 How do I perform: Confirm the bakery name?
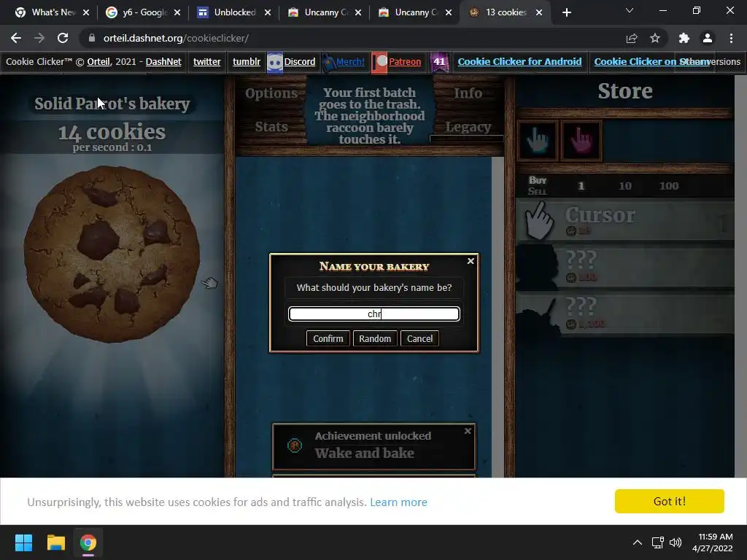pos(328,338)
